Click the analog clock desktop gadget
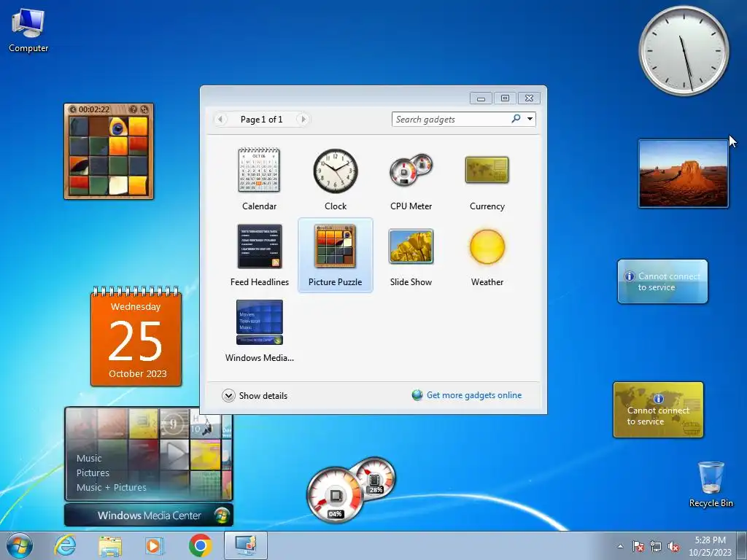The height and width of the screenshot is (560, 747). click(x=684, y=50)
